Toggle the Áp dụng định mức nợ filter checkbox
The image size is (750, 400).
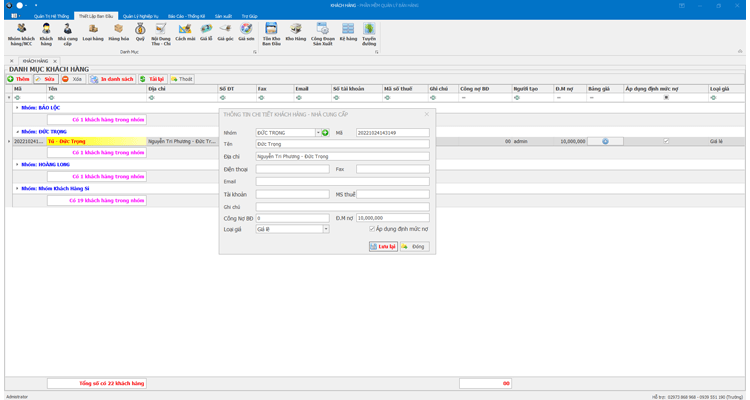(666, 97)
